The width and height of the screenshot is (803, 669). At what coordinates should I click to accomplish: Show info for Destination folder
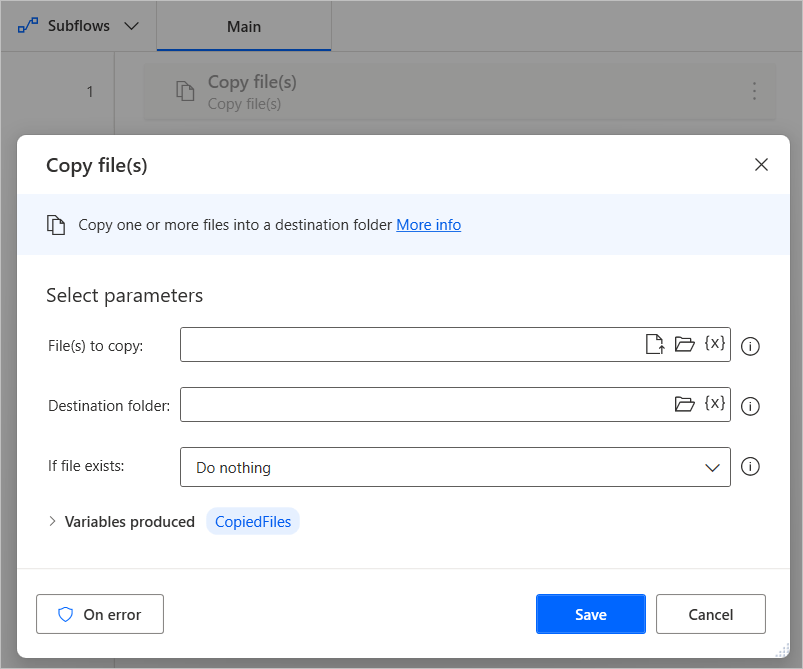pyautogui.click(x=750, y=406)
